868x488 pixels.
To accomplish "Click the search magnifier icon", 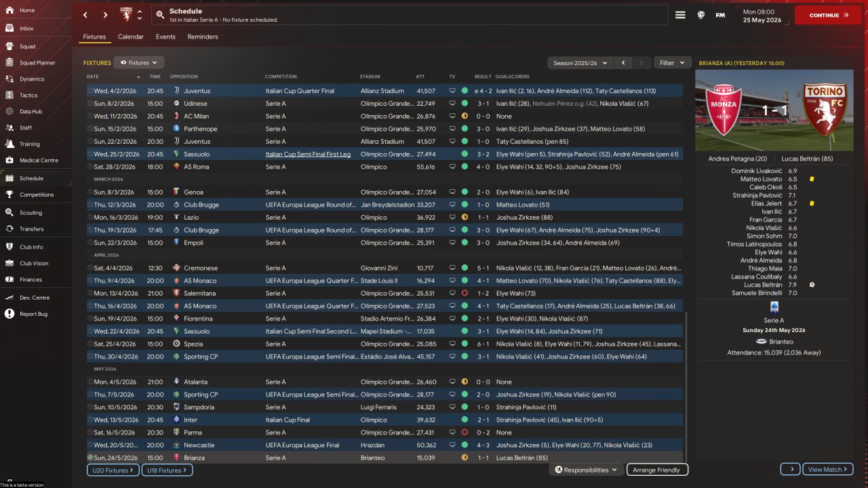I will [159, 15].
